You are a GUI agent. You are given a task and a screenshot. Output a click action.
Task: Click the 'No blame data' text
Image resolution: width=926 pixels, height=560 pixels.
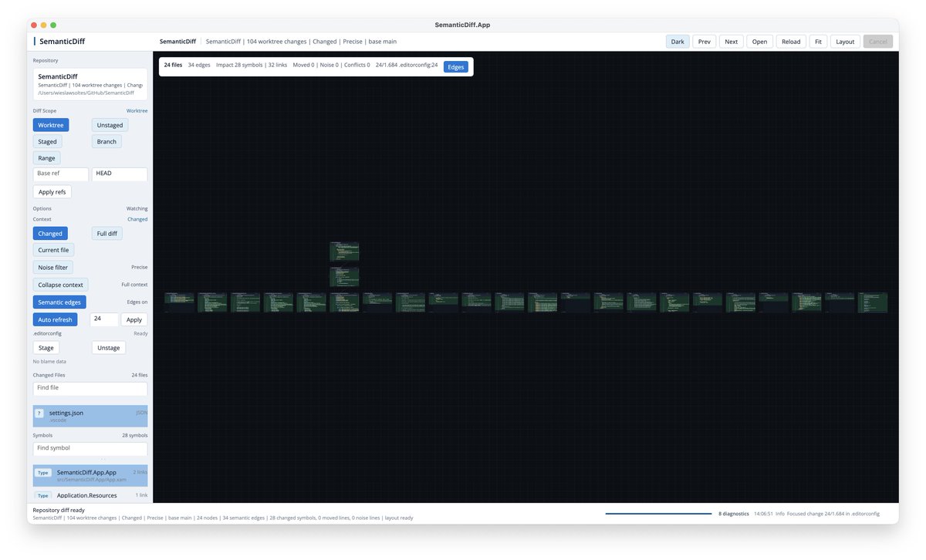click(x=48, y=362)
